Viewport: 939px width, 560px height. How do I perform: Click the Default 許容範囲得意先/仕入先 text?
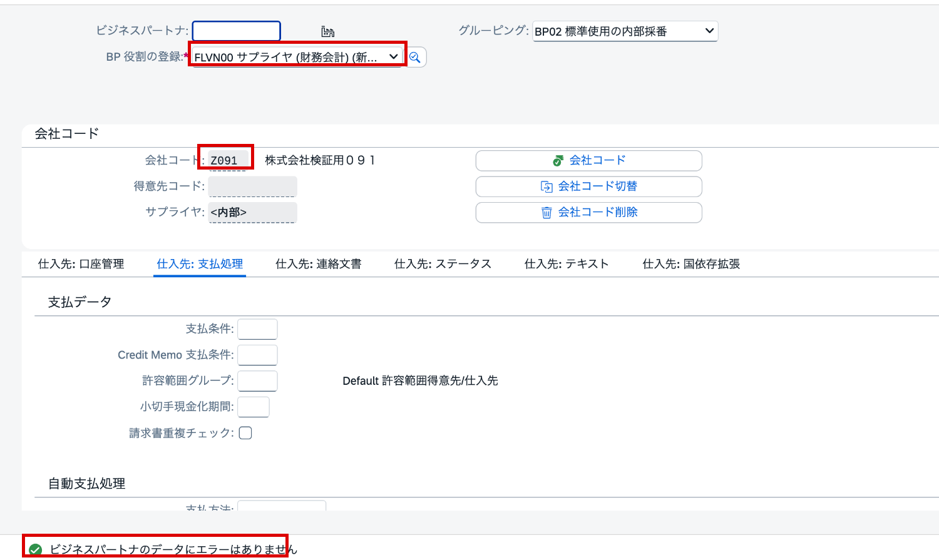coord(420,381)
